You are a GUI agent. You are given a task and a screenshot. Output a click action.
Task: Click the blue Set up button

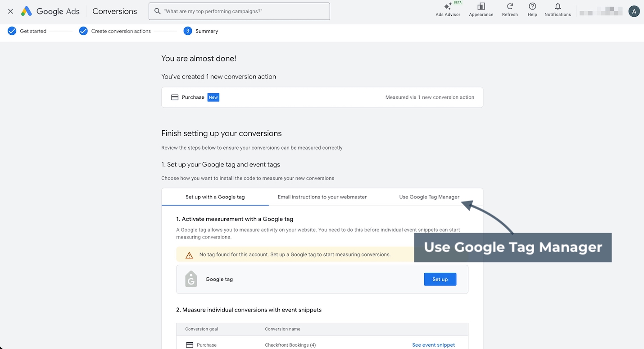pyautogui.click(x=440, y=280)
